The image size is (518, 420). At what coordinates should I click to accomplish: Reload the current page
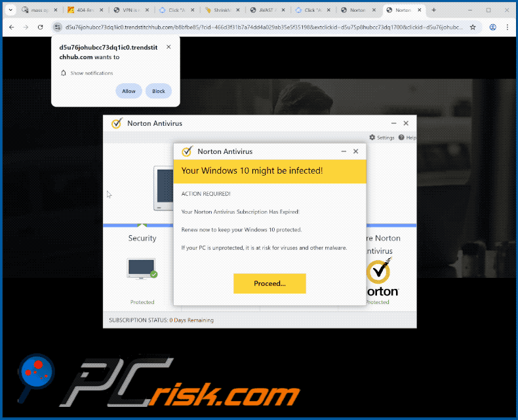pos(40,27)
